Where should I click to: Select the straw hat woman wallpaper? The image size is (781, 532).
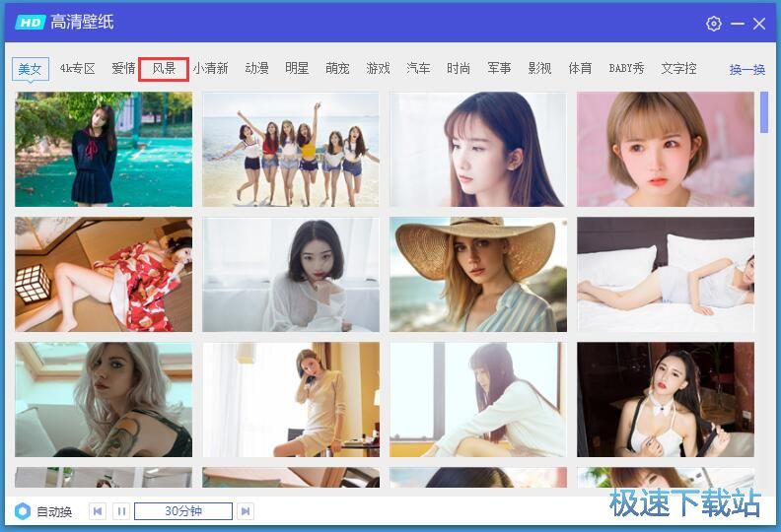(x=478, y=274)
